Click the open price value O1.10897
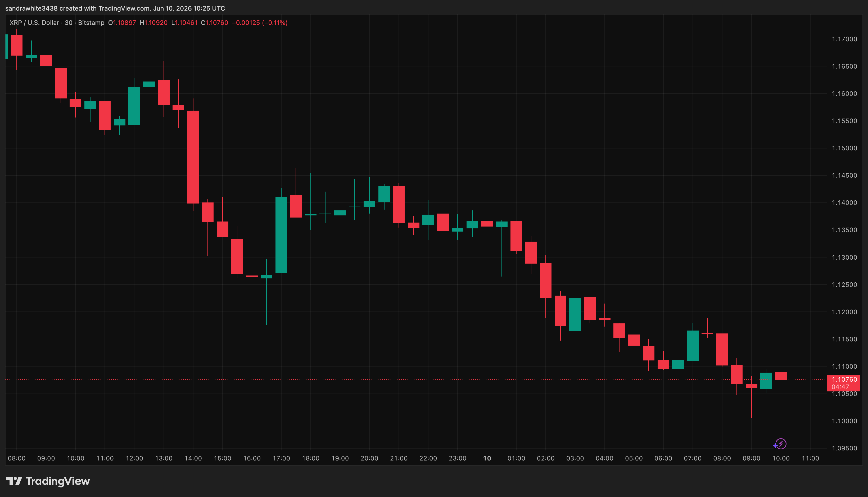Image resolution: width=868 pixels, height=497 pixels. [122, 22]
